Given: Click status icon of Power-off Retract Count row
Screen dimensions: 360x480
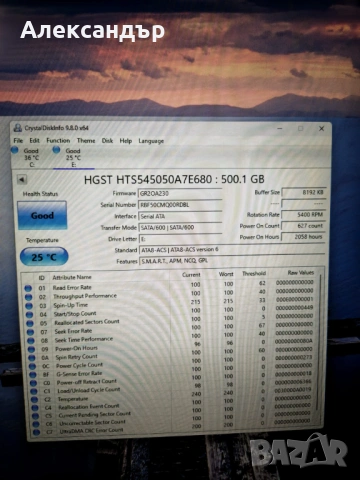Looking at the screenshot, I should click(x=34, y=383).
